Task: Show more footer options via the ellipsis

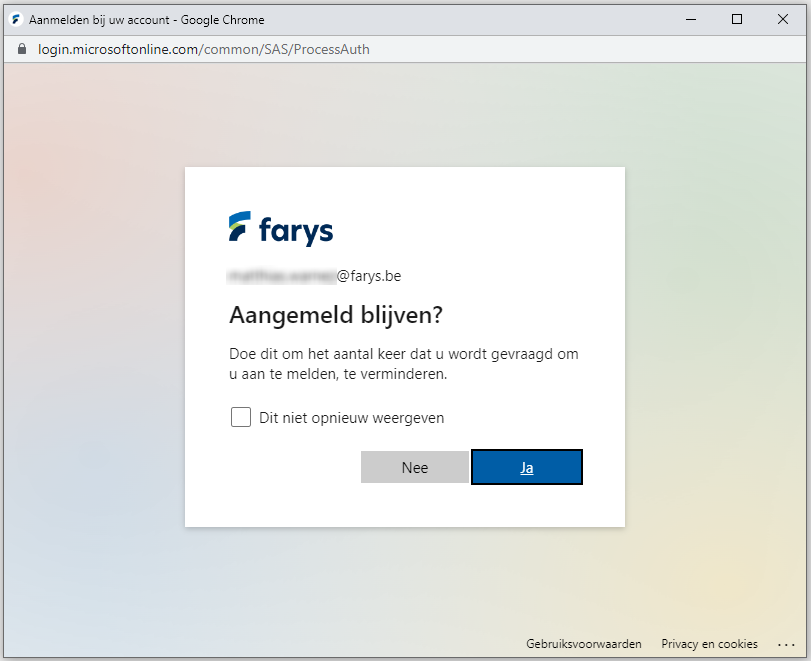Action: [x=786, y=644]
